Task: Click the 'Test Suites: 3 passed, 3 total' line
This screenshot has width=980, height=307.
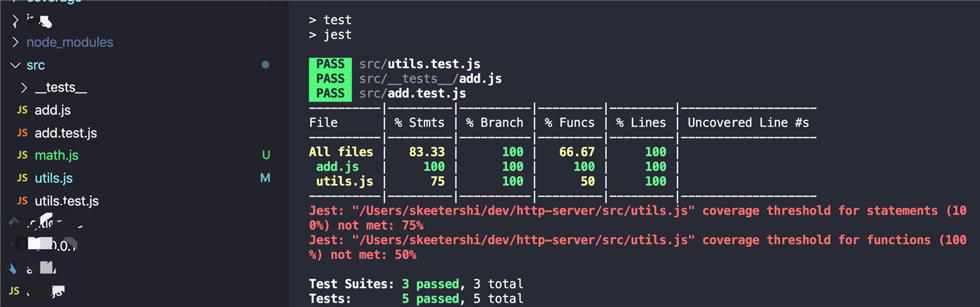Action: point(416,284)
